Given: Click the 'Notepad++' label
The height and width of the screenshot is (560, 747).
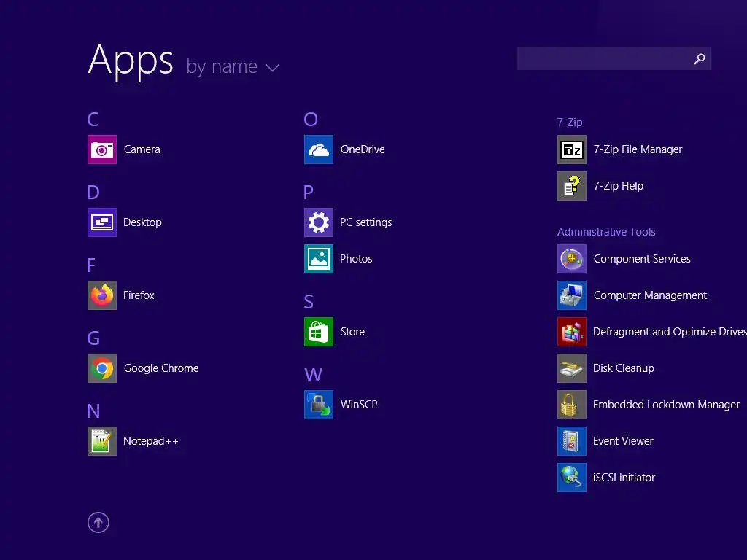Looking at the screenshot, I should click(x=150, y=441).
